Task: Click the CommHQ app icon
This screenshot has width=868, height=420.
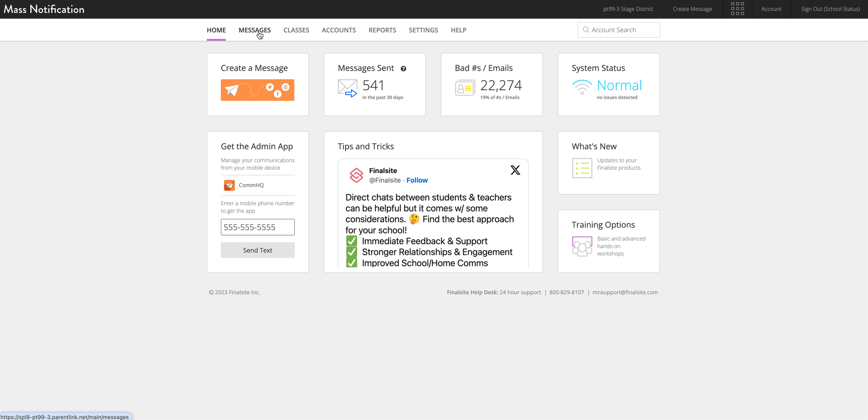Action: click(x=229, y=185)
